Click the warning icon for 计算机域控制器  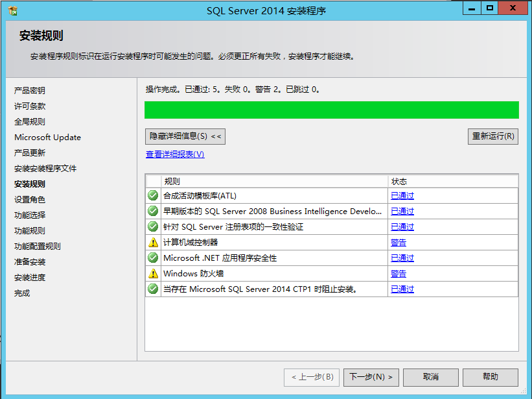[x=153, y=242]
